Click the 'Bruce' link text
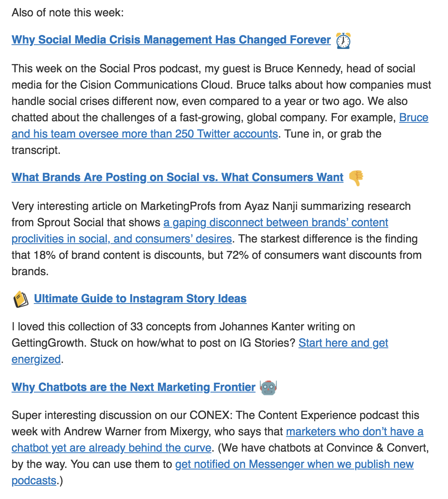Viewport: 448px width, 499px height. pyautogui.click(x=414, y=117)
